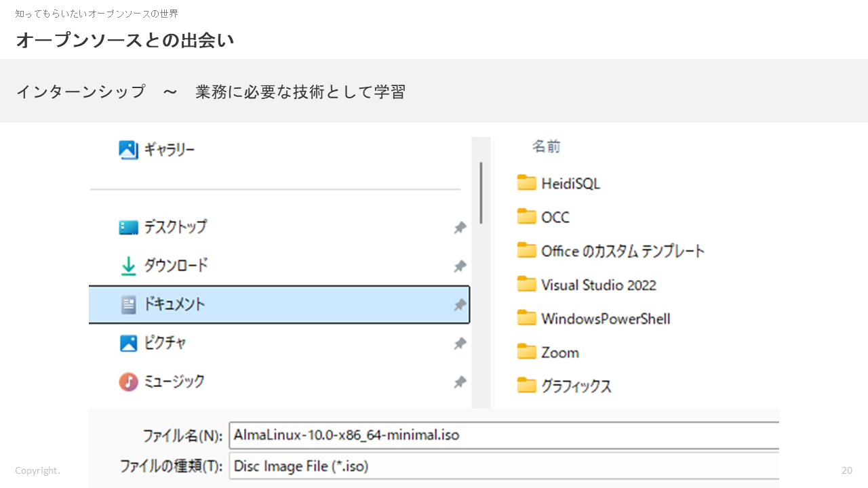Click the HeidiSQL folder icon
This screenshot has width=868, height=488.
(526, 183)
